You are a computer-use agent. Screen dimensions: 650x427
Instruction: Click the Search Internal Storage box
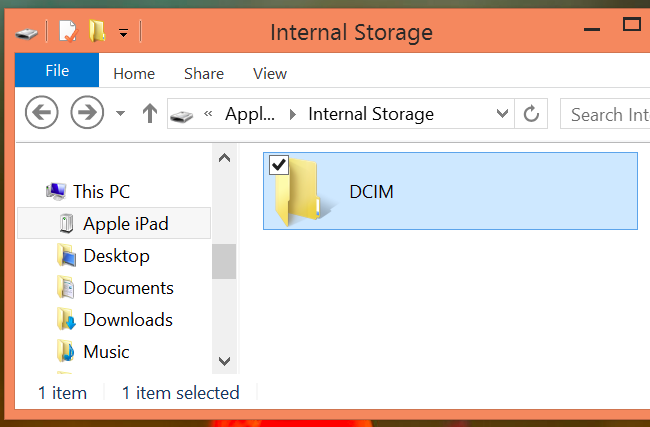607,114
